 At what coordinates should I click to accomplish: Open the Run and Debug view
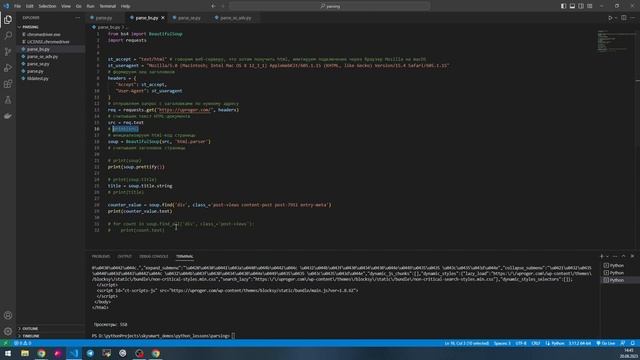click(8, 68)
